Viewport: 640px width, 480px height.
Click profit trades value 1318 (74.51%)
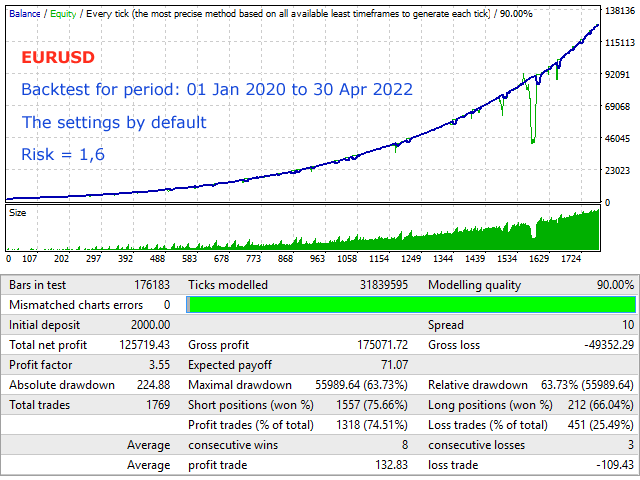(371, 425)
